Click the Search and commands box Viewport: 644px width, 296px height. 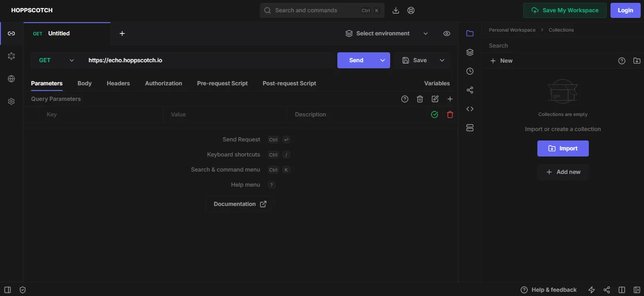[x=322, y=10]
